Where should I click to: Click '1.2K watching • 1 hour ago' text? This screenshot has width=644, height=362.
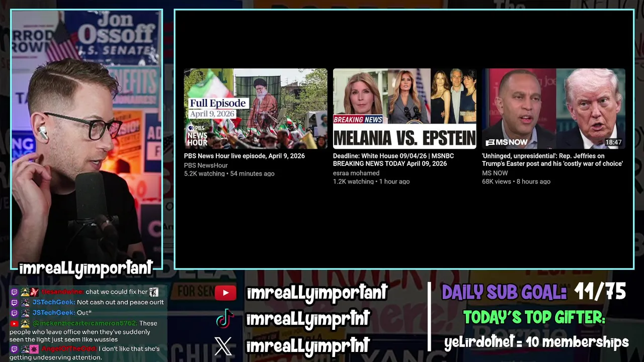371,182
